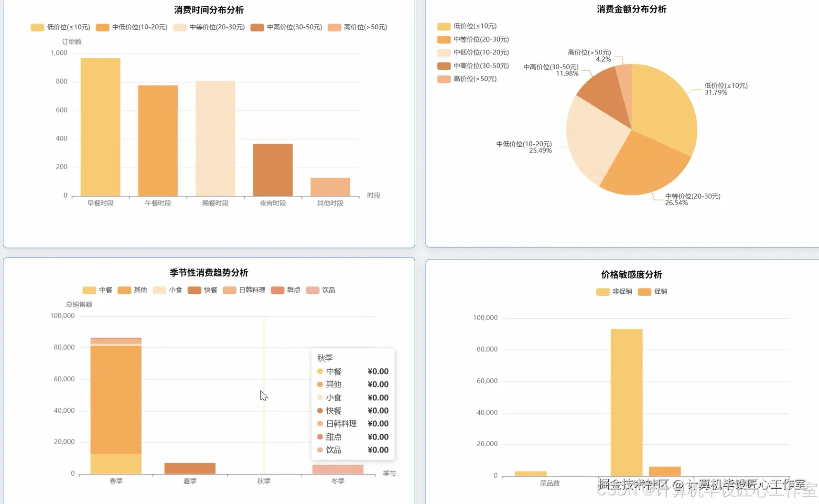Click the 菜品数 非促销 bar
Image resolution: width=819 pixels, height=504 pixels.
531,473
